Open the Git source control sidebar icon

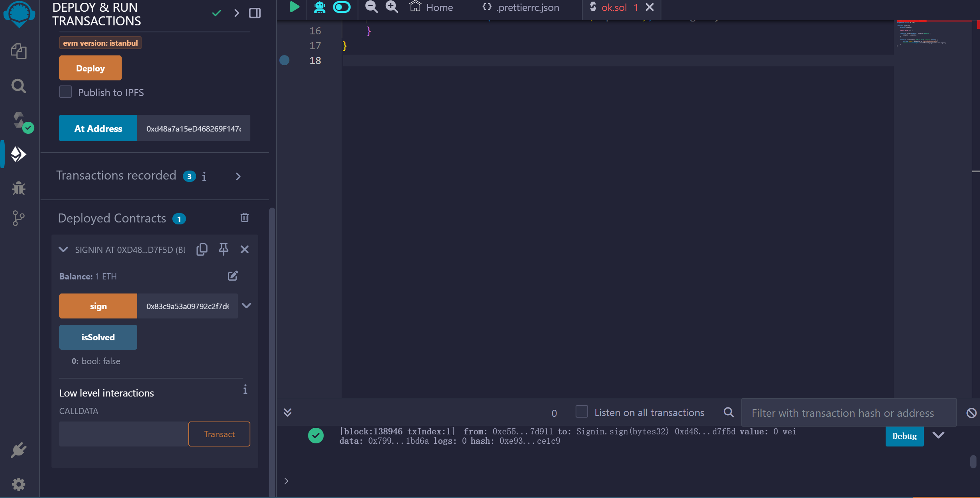point(18,218)
